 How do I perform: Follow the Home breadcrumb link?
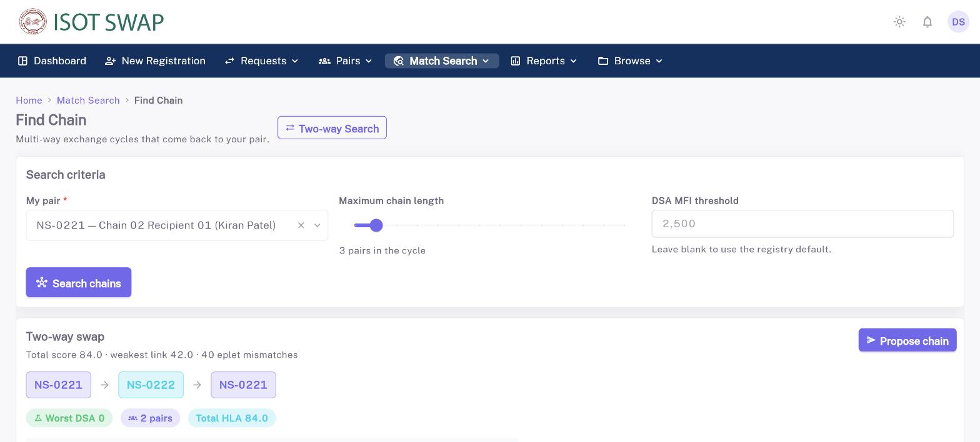pos(29,101)
